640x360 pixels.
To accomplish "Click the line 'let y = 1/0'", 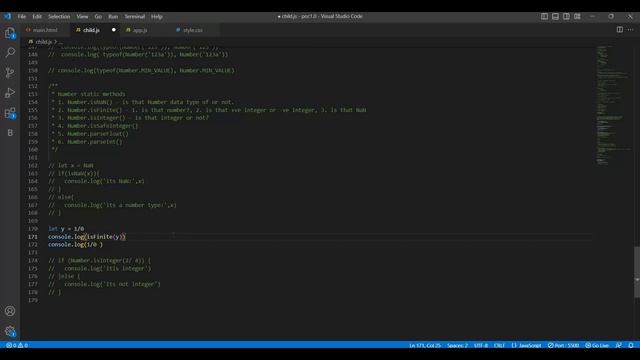I will click(66, 229).
